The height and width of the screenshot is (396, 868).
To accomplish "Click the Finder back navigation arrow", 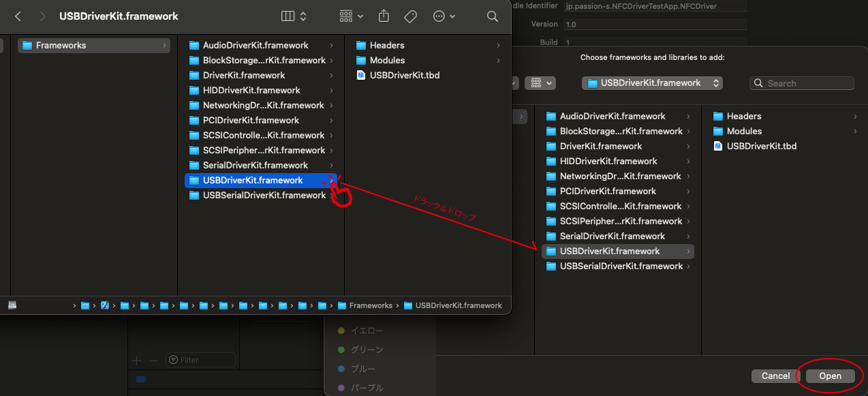I will [x=18, y=16].
